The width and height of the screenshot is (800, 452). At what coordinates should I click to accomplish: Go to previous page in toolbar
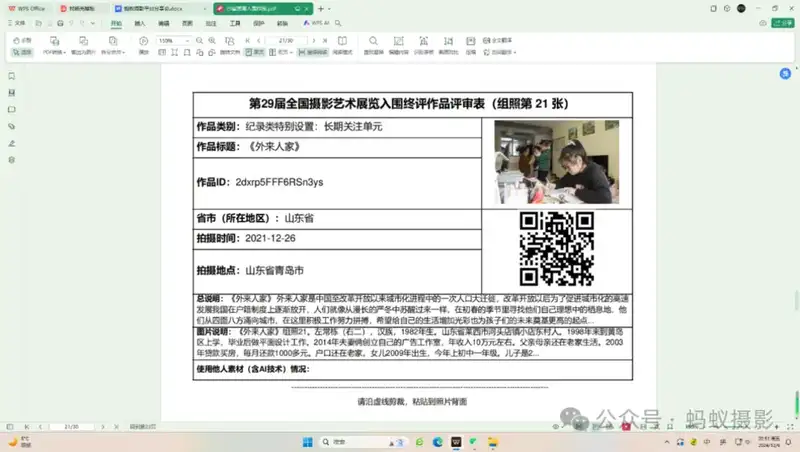point(259,40)
